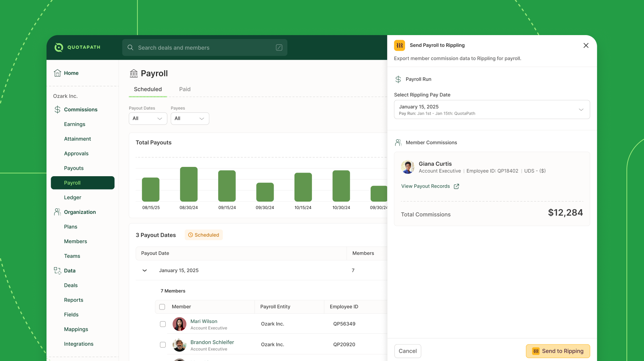Open the Payees filter dropdown
This screenshot has height=361, width=644.
(190, 119)
